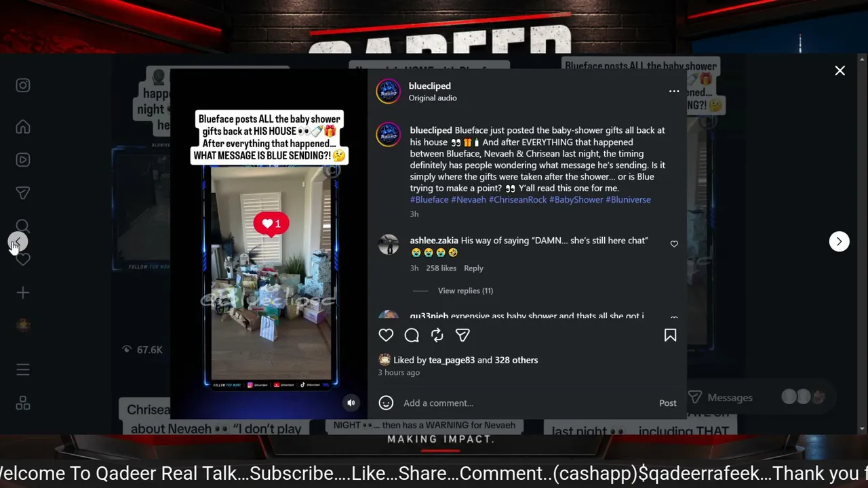Viewport: 868px width, 488px height.
Task: View the 328 others who liked
Action: [516, 360]
